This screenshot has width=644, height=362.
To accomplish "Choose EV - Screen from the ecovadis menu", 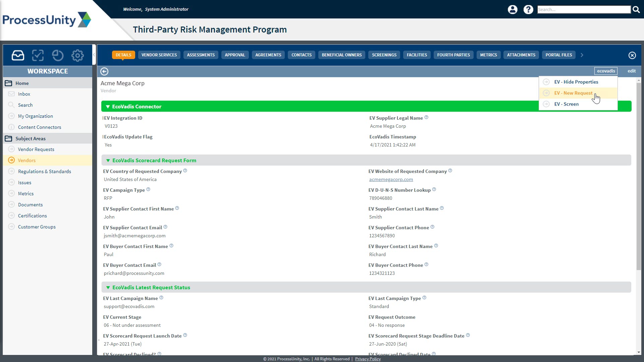I will (566, 104).
